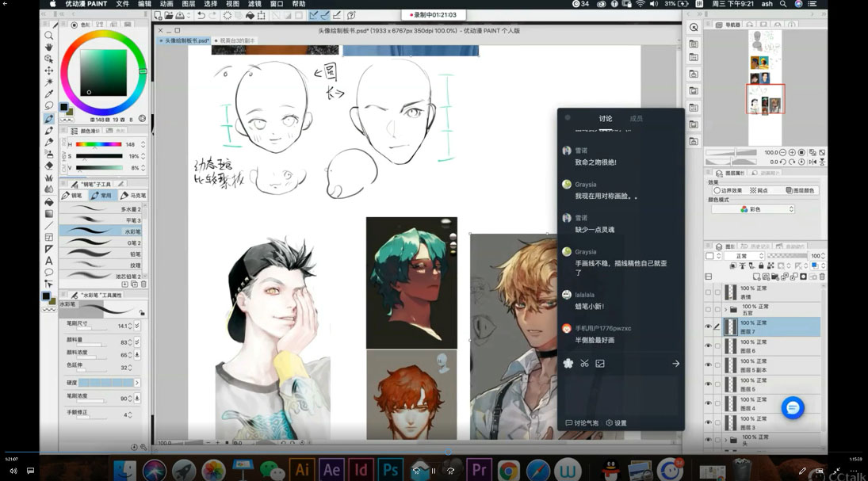Hide layer 图层 4 with eye icon
Viewport: 868px width, 481px height.
pos(708,403)
